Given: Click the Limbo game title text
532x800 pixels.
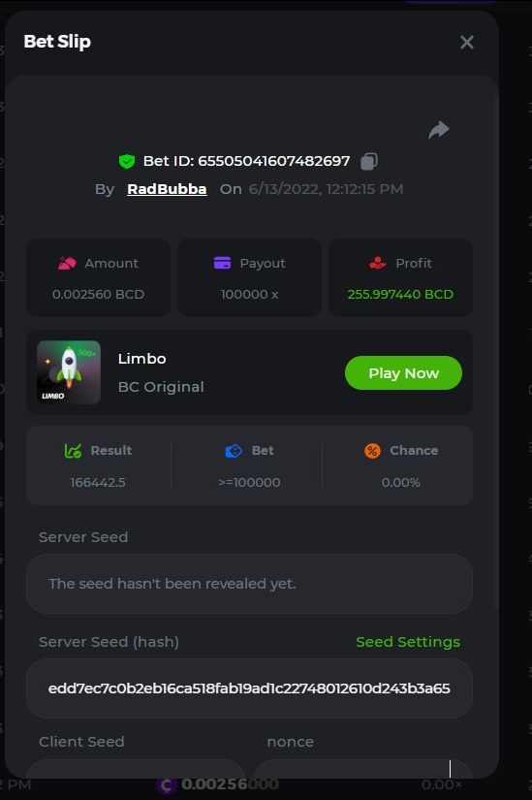Looking at the screenshot, I should pyautogui.click(x=141, y=359).
